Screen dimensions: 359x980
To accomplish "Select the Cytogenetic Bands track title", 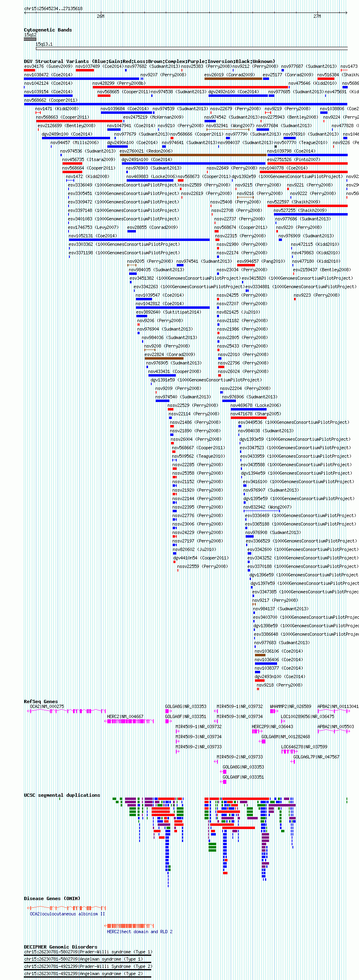I will (x=48, y=30).
